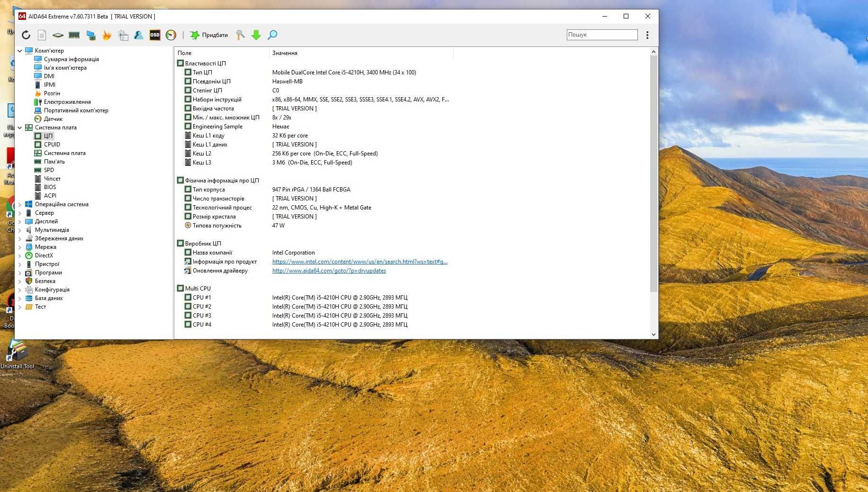Screen dimensions: 868x492
Task: Collapse the Системна плата tree node
Action: pyautogui.click(x=20, y=128)
